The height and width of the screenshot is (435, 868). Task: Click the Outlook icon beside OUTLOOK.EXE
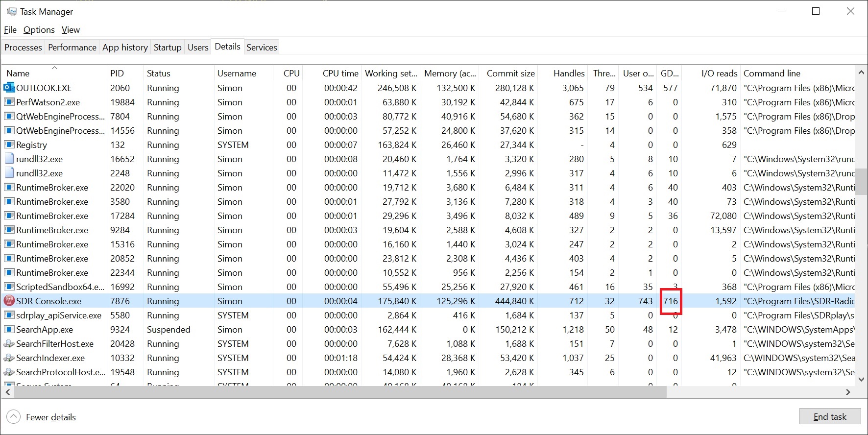pos(9,88)
